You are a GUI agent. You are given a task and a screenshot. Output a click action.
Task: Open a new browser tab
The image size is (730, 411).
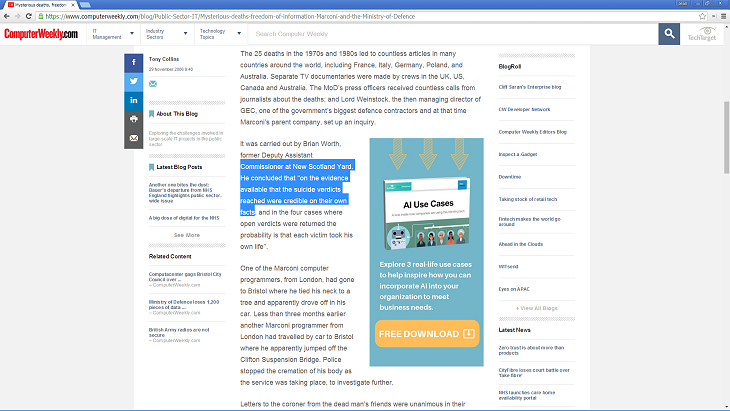pos(85,5)
